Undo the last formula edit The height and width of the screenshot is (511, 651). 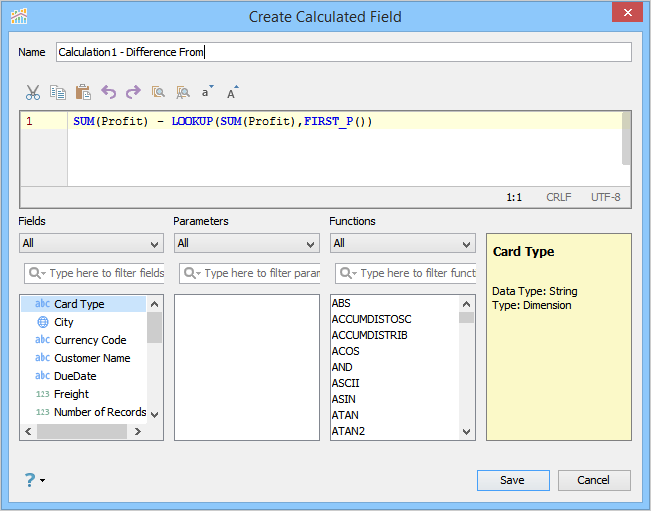pyautogui.click(x=108, y=92)
